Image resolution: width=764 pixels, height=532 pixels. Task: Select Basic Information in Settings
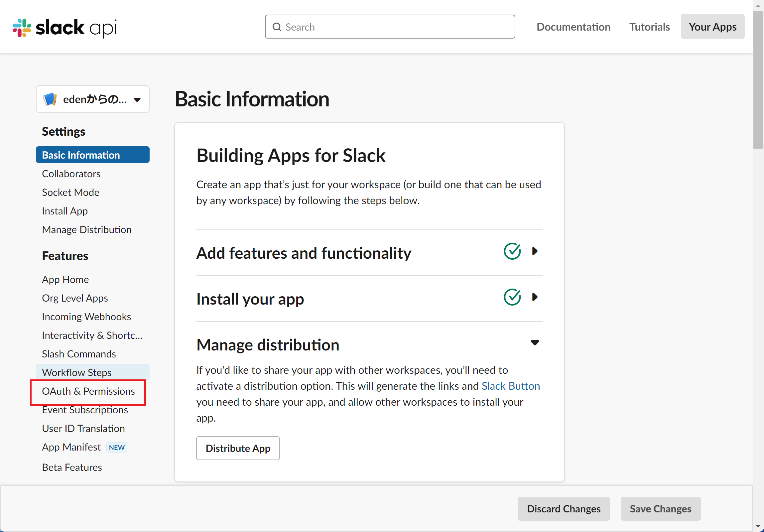[92, 155]
